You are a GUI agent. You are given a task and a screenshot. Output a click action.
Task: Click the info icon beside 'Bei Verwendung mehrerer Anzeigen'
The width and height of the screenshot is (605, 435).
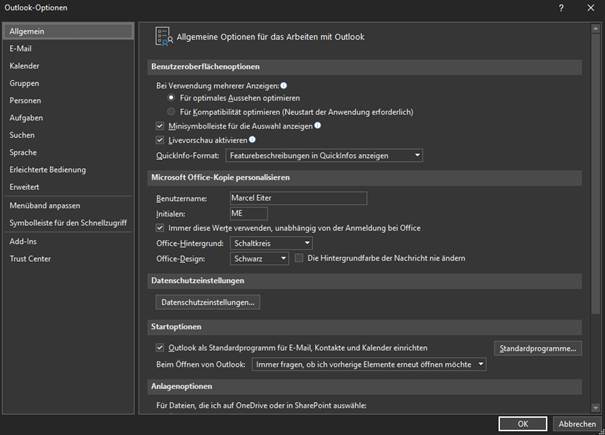point(284,86)
